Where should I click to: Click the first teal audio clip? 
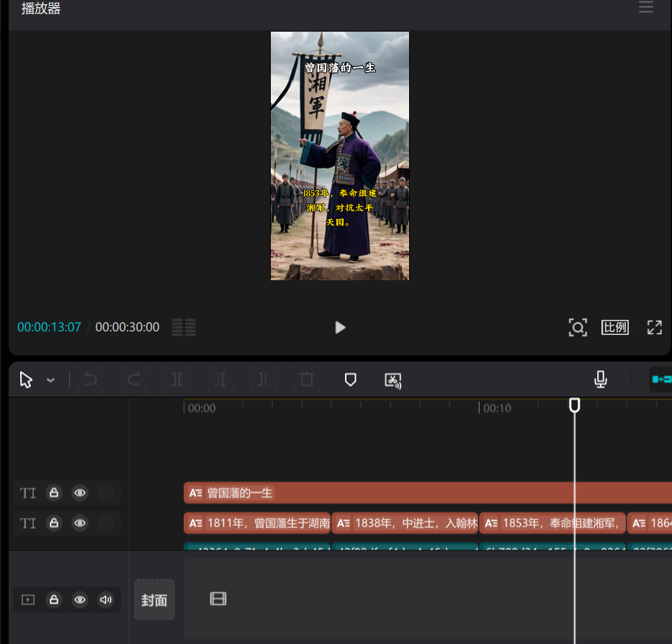257,547
